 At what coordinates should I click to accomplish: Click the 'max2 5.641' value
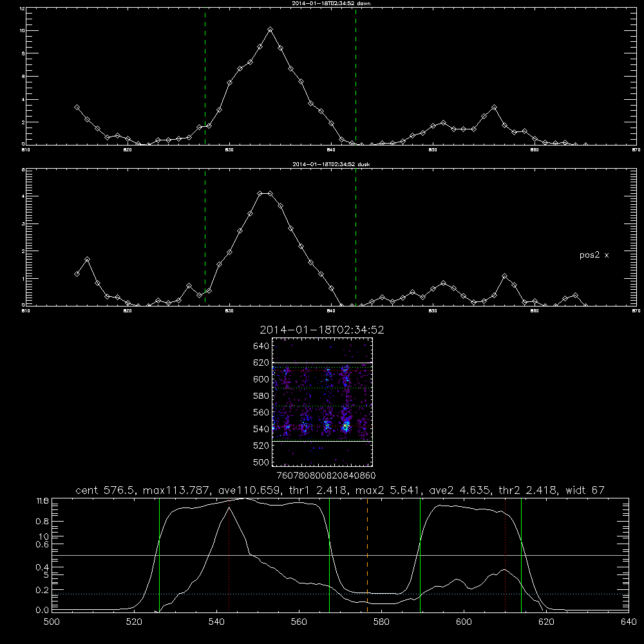click(388, 490)
